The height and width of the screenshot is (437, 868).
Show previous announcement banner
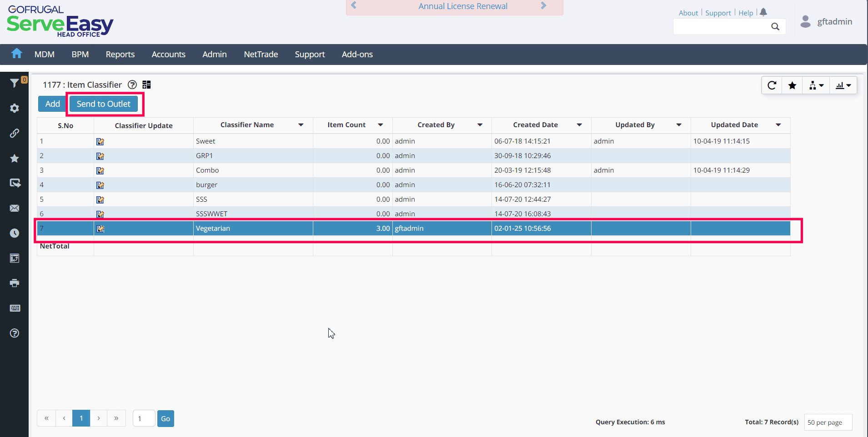[x=354, y=5]
